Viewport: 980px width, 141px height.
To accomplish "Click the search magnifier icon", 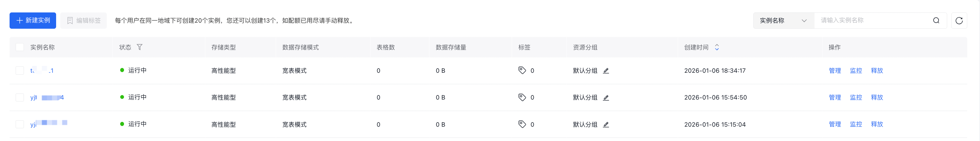I will click(936, 21).
